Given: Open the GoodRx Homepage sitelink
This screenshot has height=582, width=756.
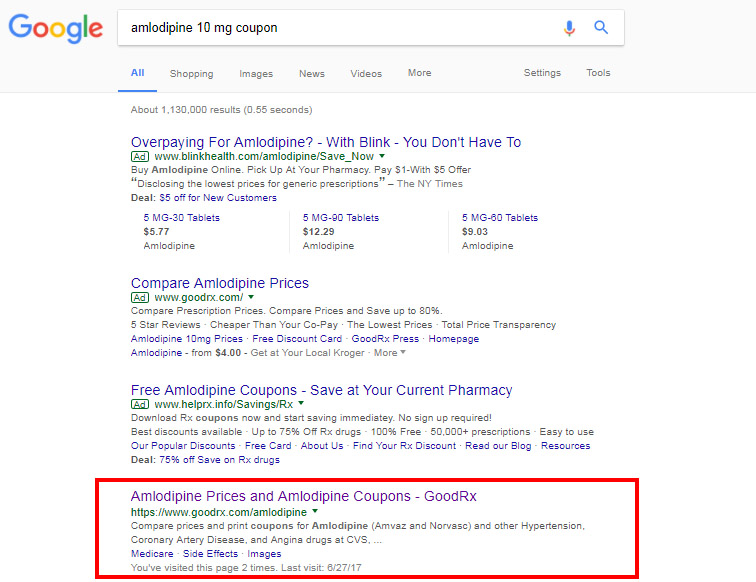Looking at the screenshot, I should [x=454, y=339].
